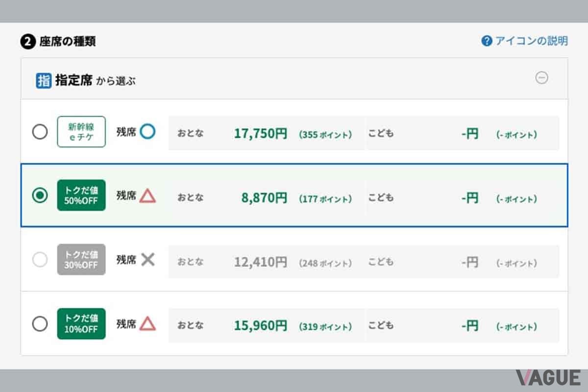Select the トクだ値10%OFF radio button
This screenshot has height=392, width=588.
tap(40, 324)
